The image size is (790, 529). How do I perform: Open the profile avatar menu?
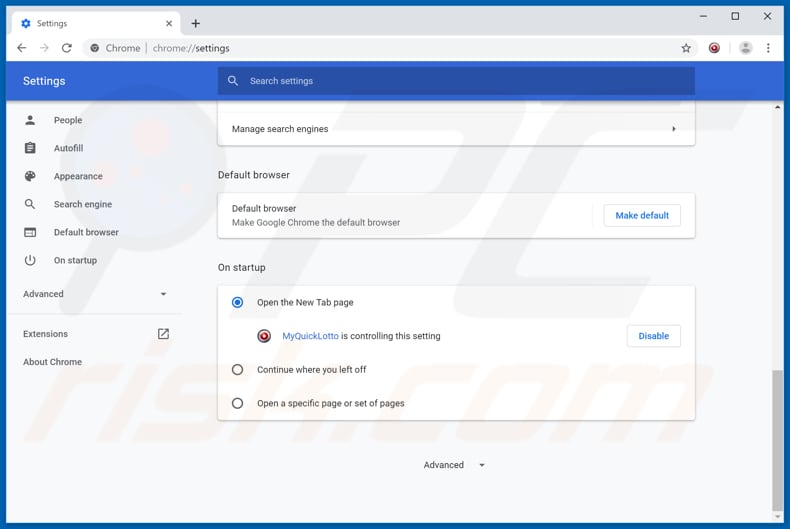(745, 48)
